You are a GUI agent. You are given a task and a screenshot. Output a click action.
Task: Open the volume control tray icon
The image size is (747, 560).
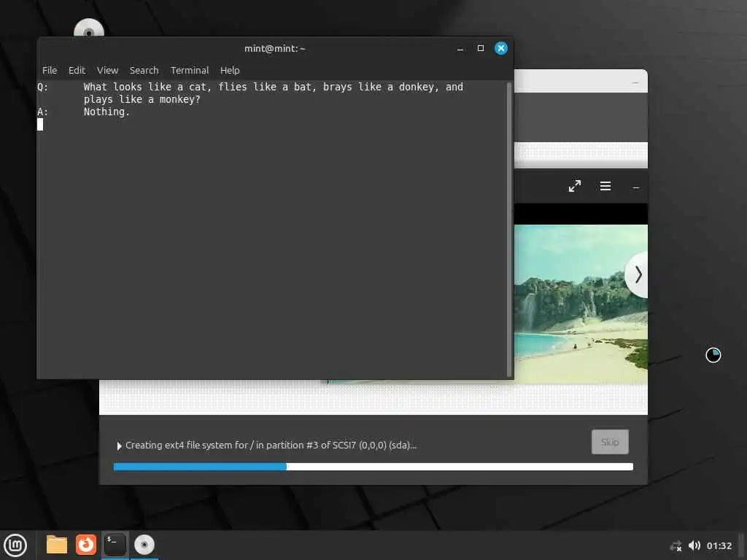click(694, 545)
